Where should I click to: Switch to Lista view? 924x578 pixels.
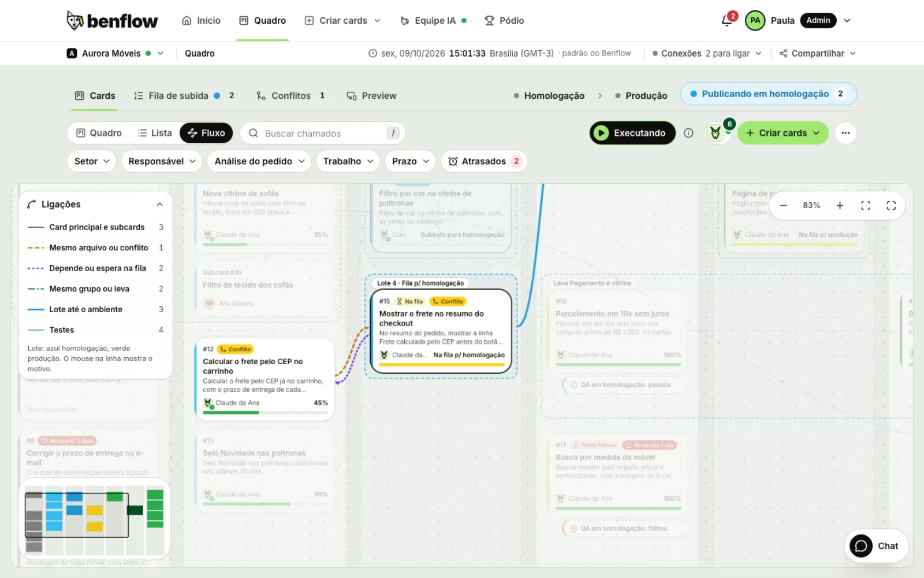pyautogui.click(x=155, y=133)
